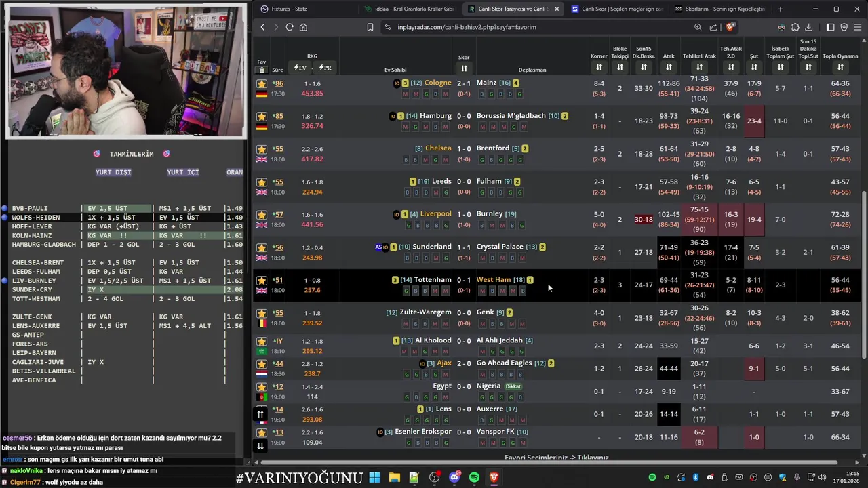Sort by the Son15 Dk.Baskı column arrows

[x=644, y=67]
